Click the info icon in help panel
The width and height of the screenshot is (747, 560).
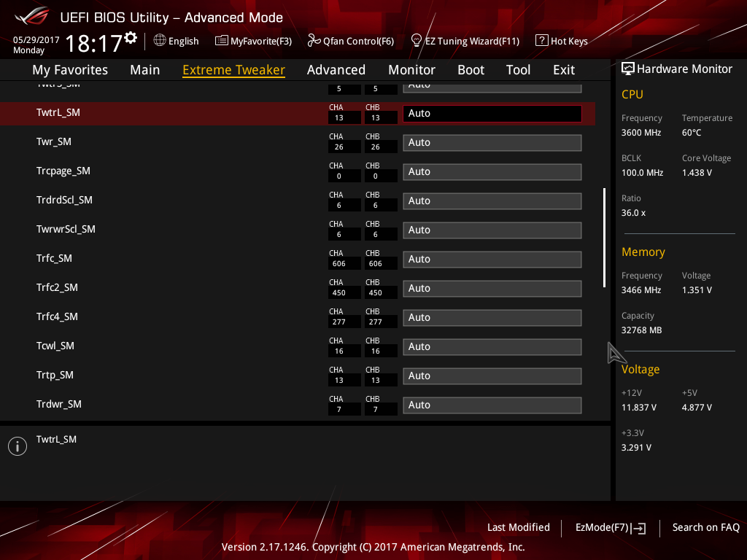pyautogui.click(x=18, y=446)
